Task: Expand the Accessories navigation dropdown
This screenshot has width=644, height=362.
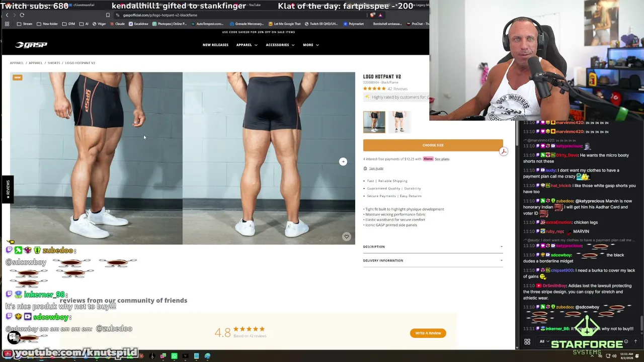Action: point(280,45)
